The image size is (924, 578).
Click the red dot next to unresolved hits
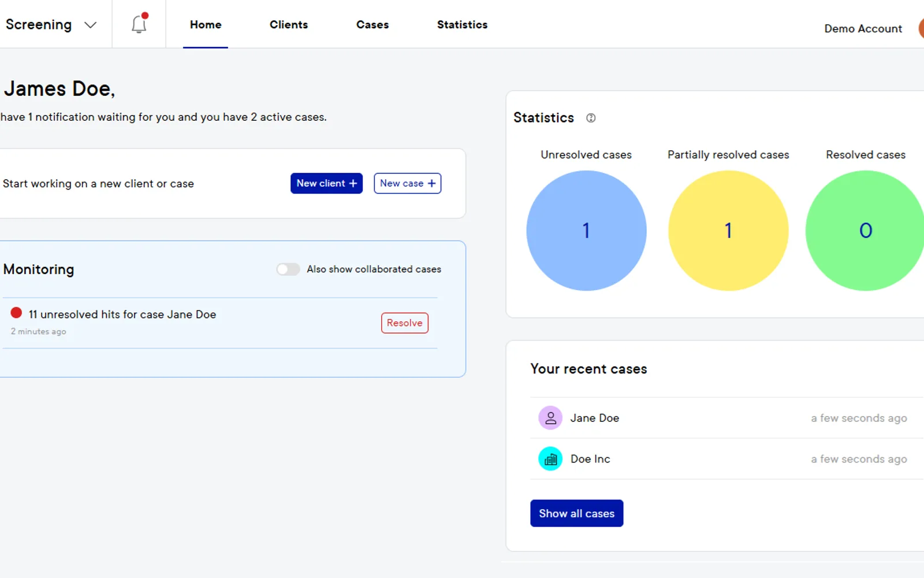tap(16, 313)
